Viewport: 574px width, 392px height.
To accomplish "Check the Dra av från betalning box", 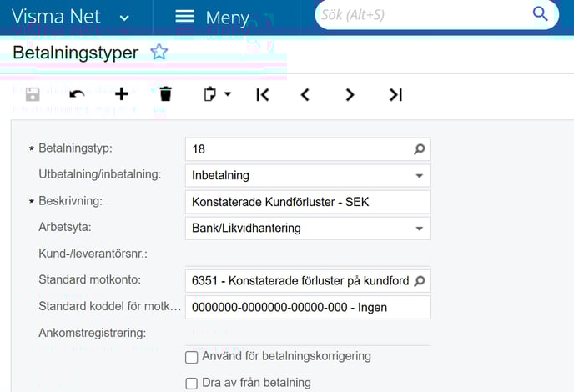I will (x=191, y=384).
